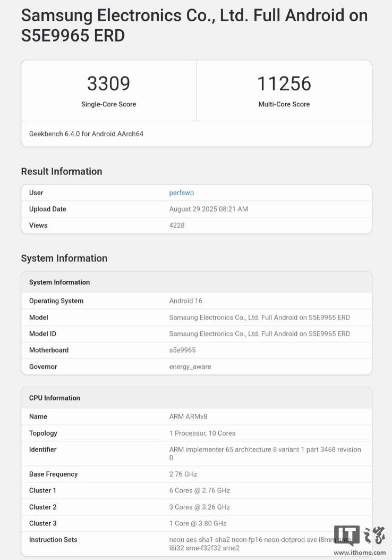Screen dimensions: 392x560
Task: Click the Motherboard value s5e9965
Action: click(x=182, y=350)
